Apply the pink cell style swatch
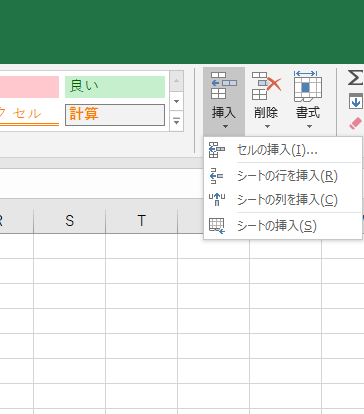 pos(29,87)
